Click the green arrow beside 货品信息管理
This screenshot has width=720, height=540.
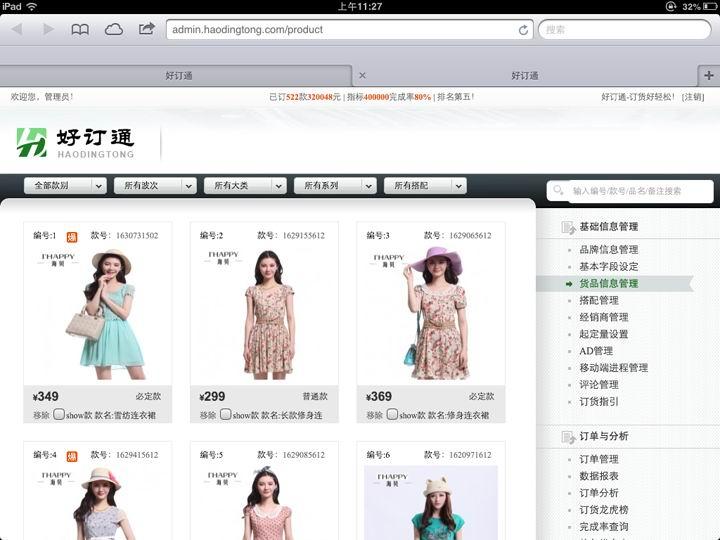(x=569, y=284)
